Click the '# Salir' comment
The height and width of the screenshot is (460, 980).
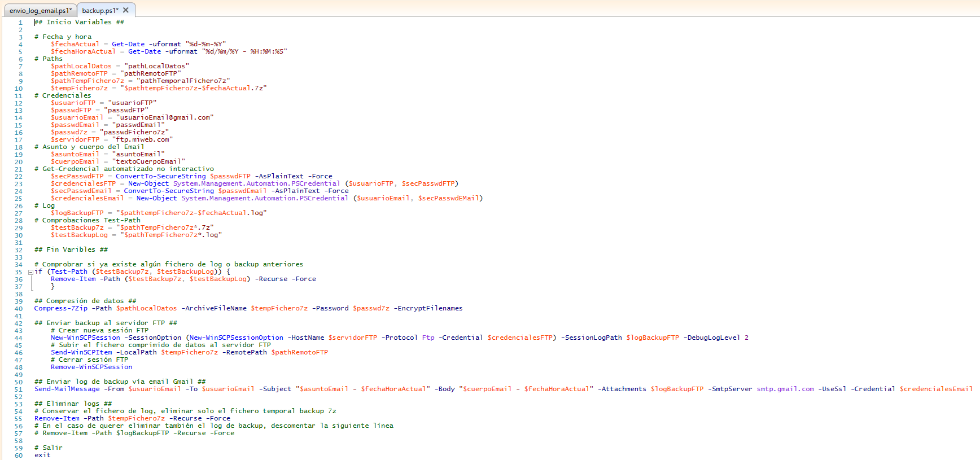pos(49,448)
